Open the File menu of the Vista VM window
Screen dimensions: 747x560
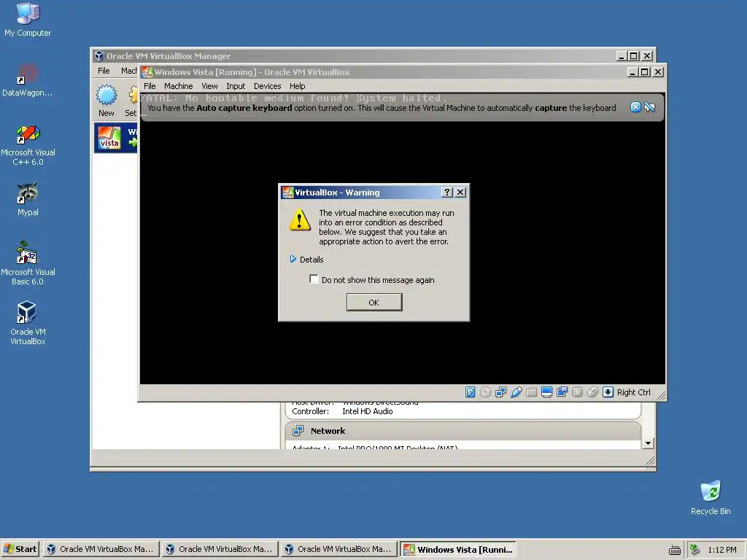(150, 86)
